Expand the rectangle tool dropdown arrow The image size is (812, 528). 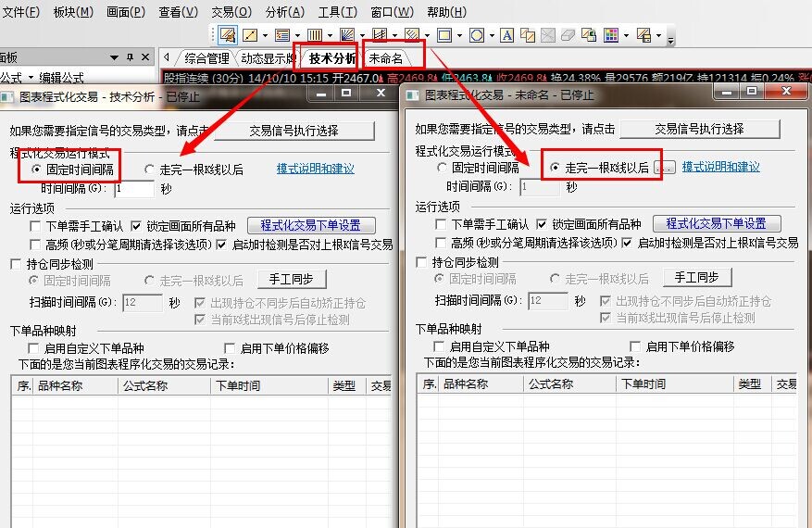[460, 36]
